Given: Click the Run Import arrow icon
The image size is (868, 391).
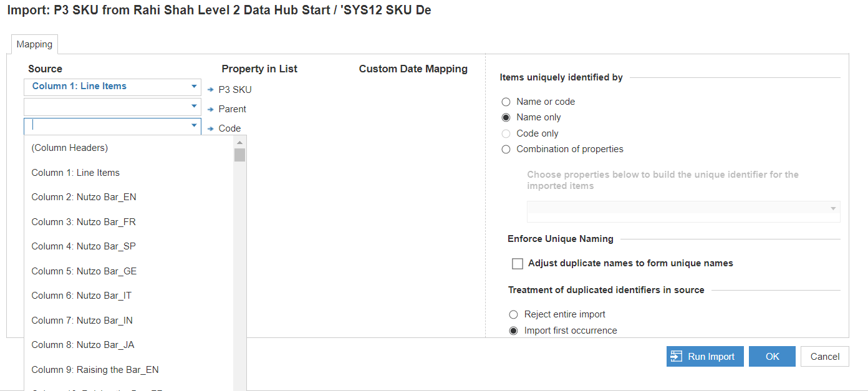Looking at the screenshot, I should point(676,356).
